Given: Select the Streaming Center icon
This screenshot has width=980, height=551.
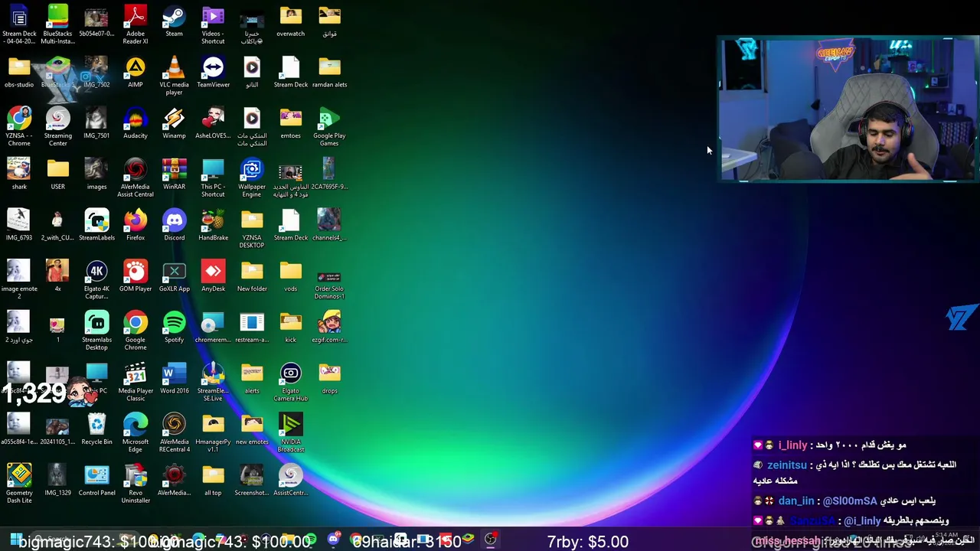Looking at the screenshot, I should pos(57,126).
